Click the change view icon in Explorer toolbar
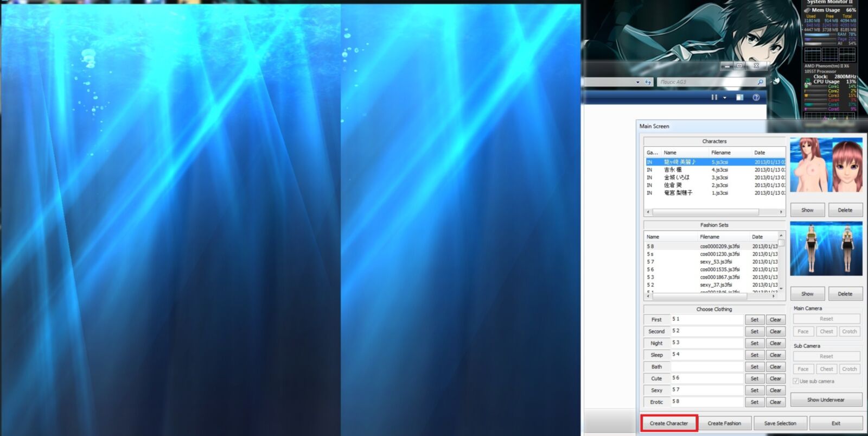 (714, 97)
